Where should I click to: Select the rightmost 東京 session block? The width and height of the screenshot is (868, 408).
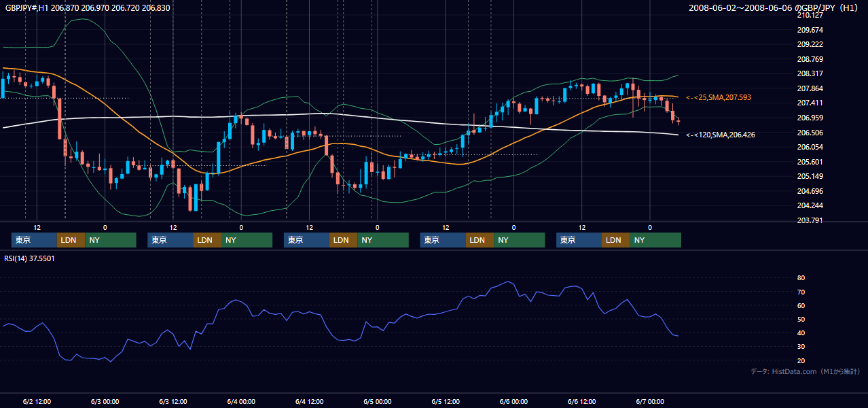click(x=579, y=240)
